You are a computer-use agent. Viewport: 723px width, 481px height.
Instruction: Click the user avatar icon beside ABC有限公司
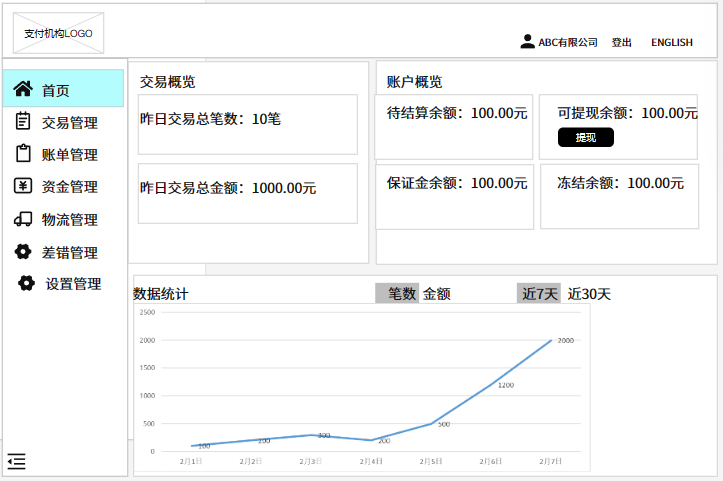(x=527, y=42)
